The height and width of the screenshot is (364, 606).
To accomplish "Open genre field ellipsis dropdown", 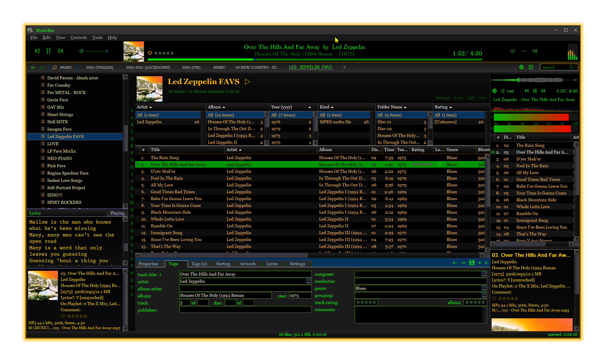I will click(x=484, y=288).
